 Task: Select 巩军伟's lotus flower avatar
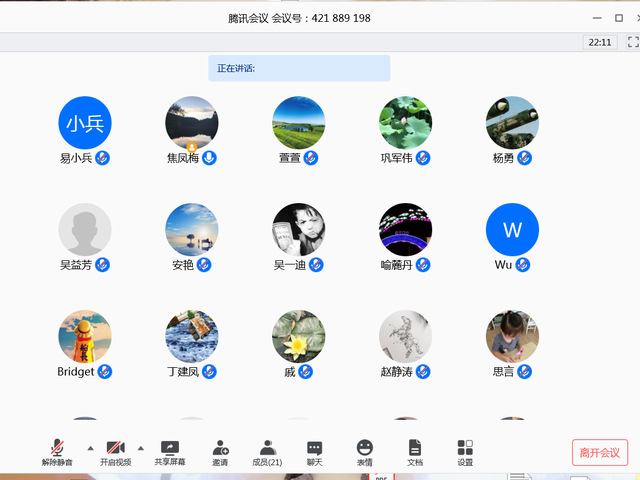[406, 122]
